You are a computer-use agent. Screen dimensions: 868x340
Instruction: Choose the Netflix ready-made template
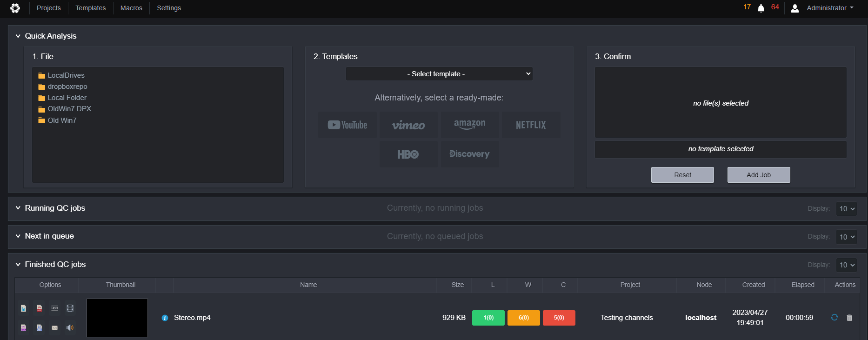pyautogui.click(x=531, y=125)
